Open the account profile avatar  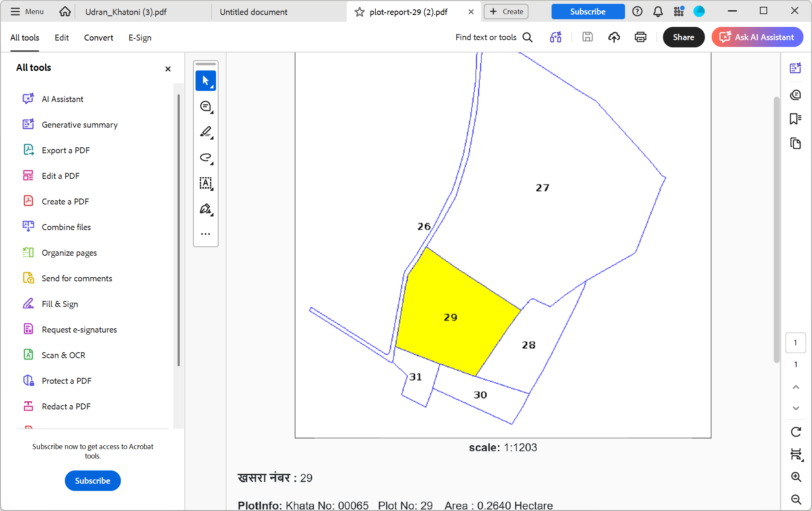[x=699, y=12]
